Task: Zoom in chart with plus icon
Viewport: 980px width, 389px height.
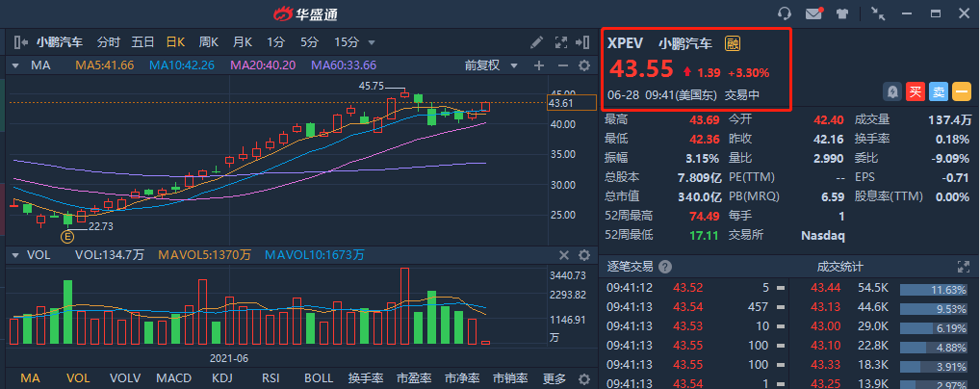Action: pyautogui.click(x=539, y=65)
